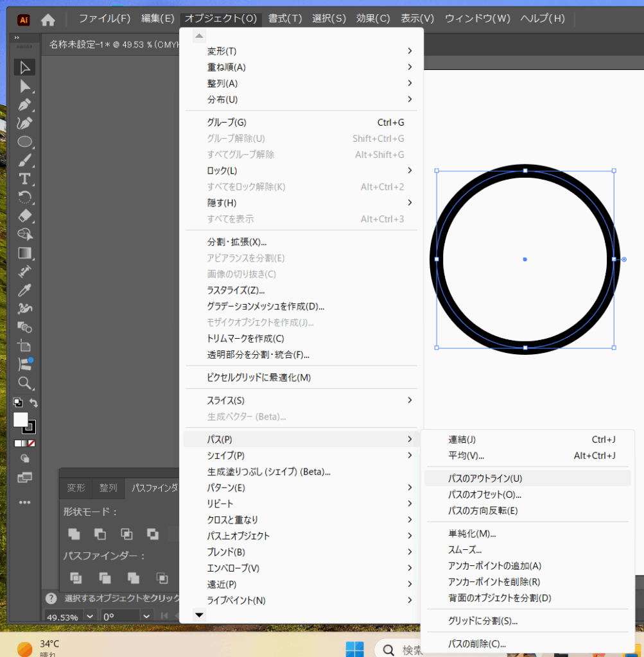644x657 pixels.
Task: Click the Illustrator home button
Action: pos(48,19)
